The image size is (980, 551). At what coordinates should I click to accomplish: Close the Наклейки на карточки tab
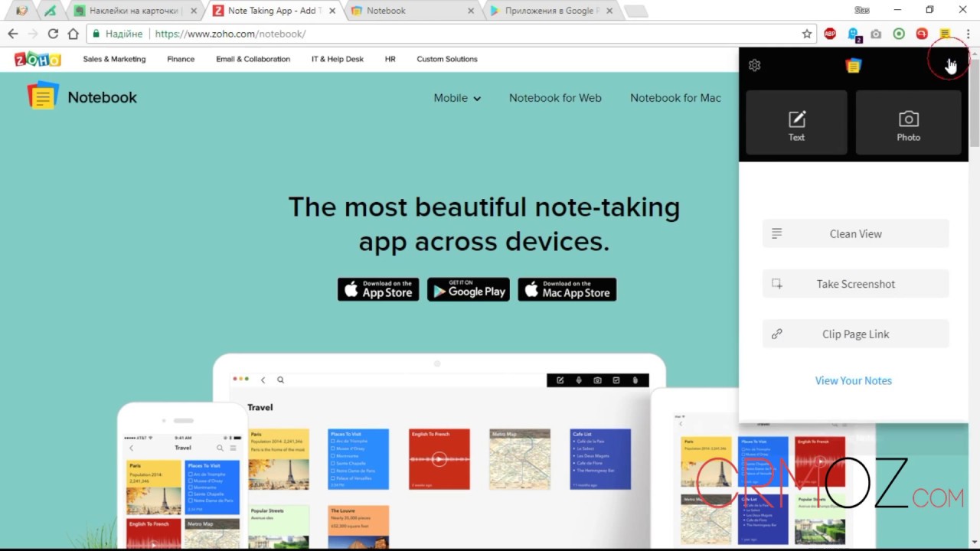pyautogui.click(x=194, y=11)
